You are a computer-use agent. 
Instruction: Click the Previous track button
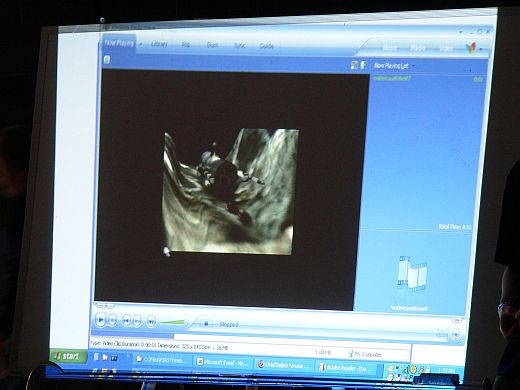[x=126, y=321]
